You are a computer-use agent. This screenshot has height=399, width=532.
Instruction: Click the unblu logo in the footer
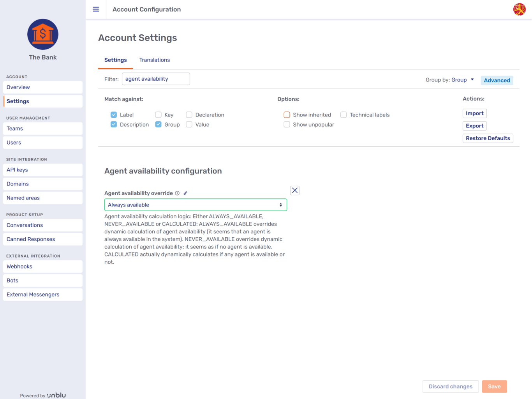(56, 395)
